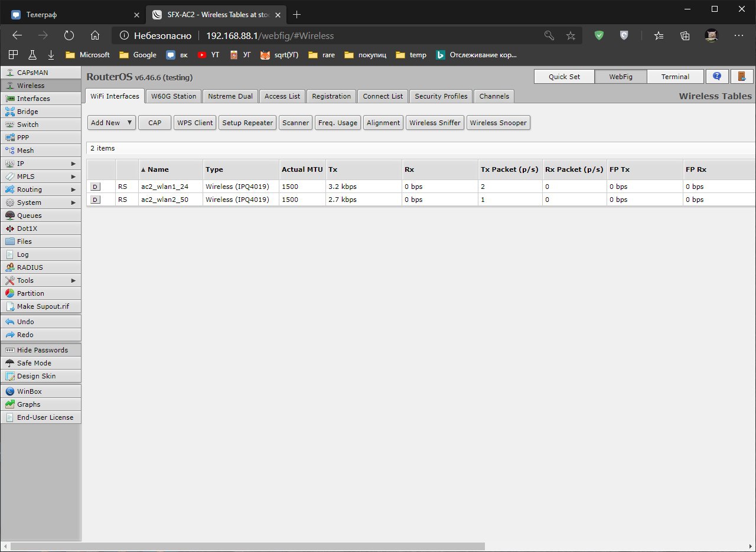
Task: Toggle Safe Mode in sidebar
Action: [x=41, y=363]
